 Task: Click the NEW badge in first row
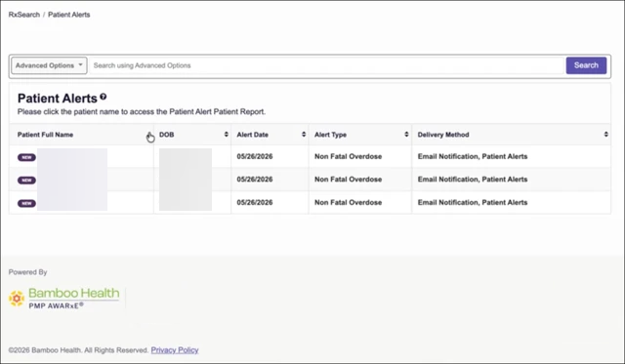click(26, 157)
